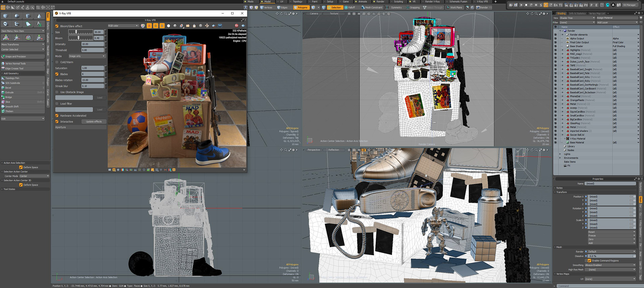Open the RGB color channel dropdown
644x288 pixels.
coord(123,25)
